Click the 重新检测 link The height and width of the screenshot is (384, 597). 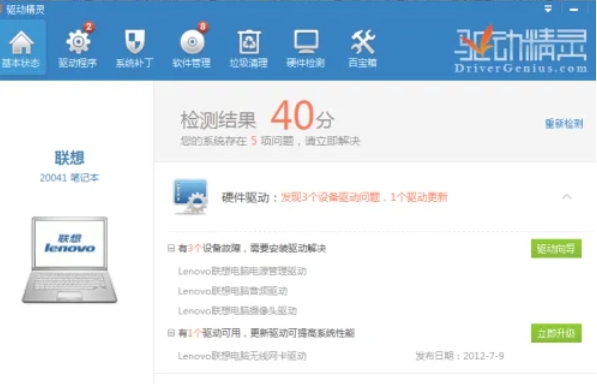point(563,124)
